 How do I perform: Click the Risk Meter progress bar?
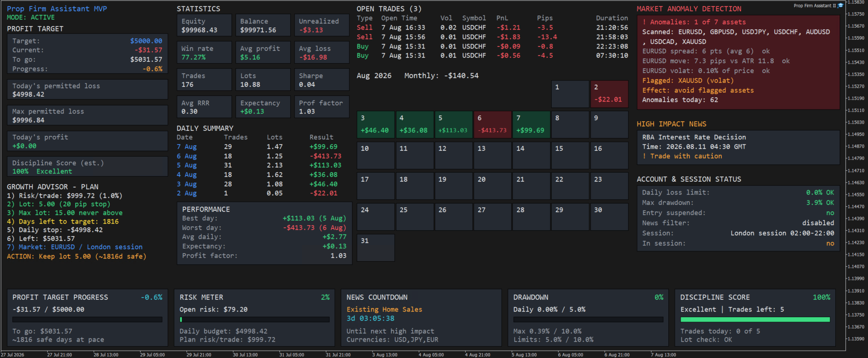click(x=255, y=319)
